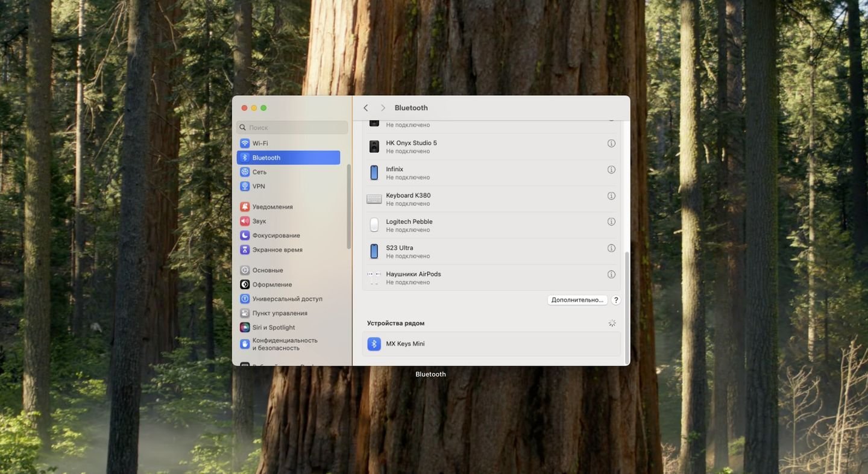Show info for Keyboard K380
Image resolution: width=868 pixels, height=474 pixels.
pyautogui.click(x=611, y=196)
